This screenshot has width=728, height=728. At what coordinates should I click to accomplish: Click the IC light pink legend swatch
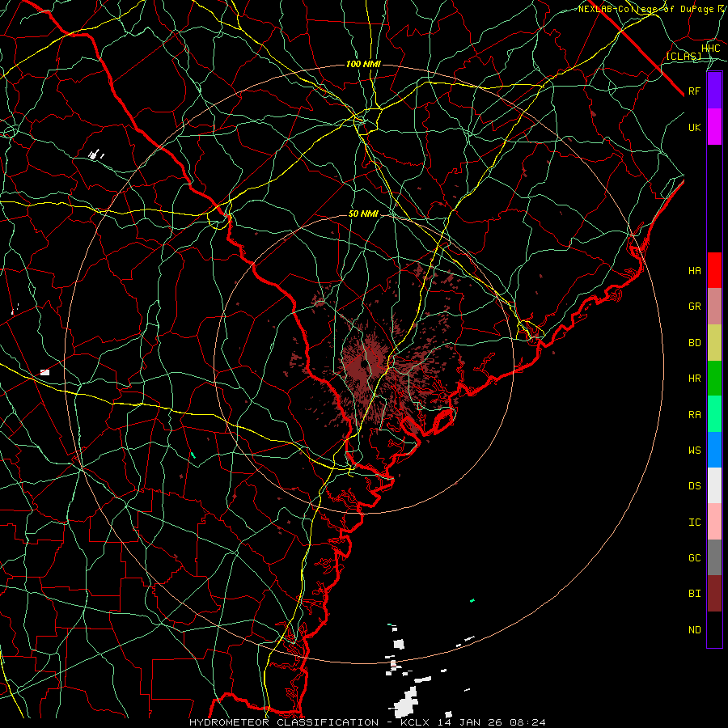click(714, 522)
